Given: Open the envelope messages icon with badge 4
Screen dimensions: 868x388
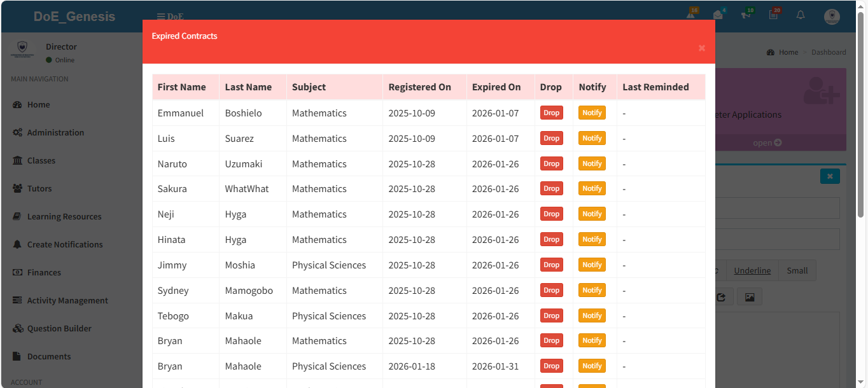Looking at the screenshot, I should click(718, 15).
